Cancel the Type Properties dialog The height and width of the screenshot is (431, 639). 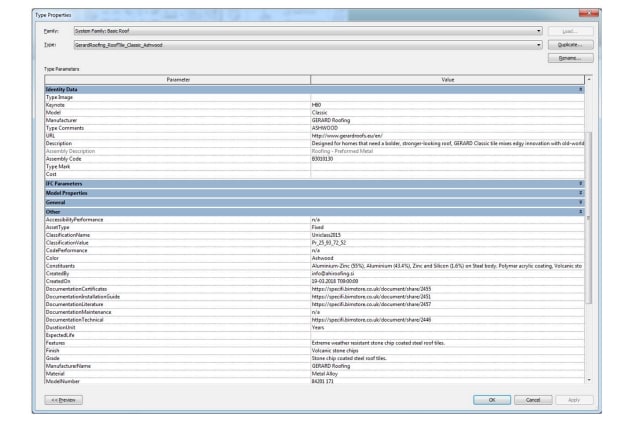[533, 399]
